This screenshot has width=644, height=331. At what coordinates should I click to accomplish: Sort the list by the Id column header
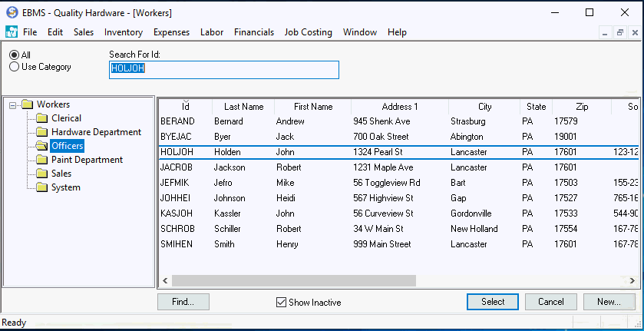coord(185,107)
